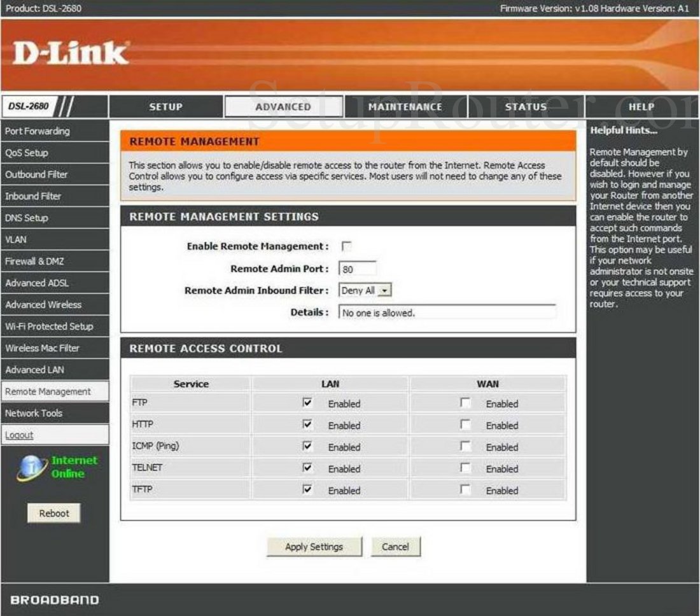
Task: Uncheck ICMP (Ping) LAN Enabled checkbox
Action: tap(307, 446)
